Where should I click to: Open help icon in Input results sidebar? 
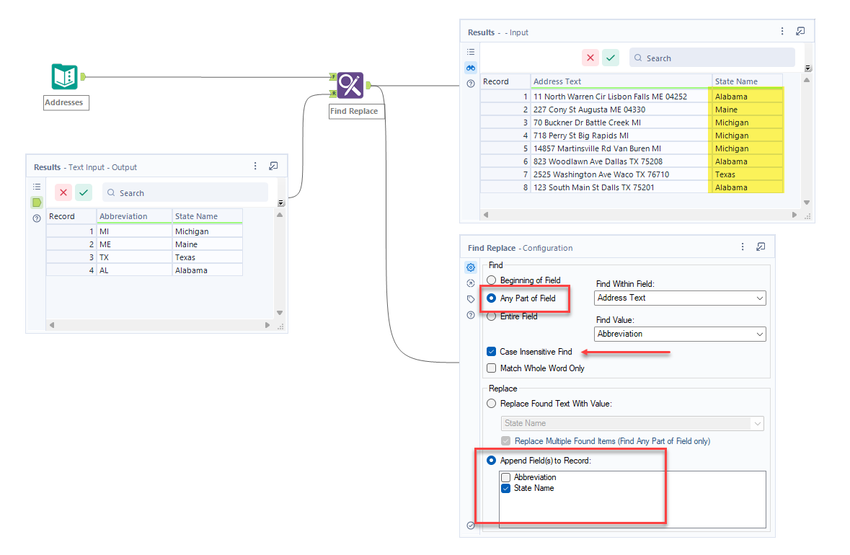point(471,83)
